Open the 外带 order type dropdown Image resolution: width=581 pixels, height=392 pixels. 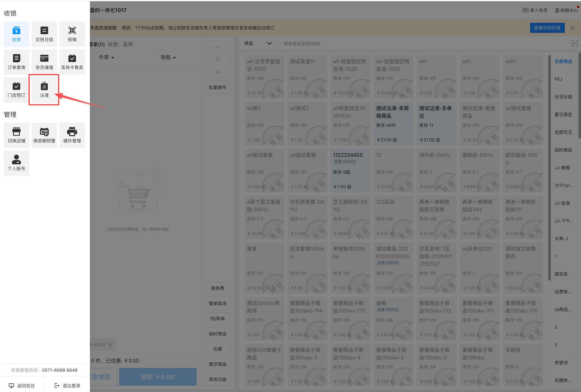106,57
